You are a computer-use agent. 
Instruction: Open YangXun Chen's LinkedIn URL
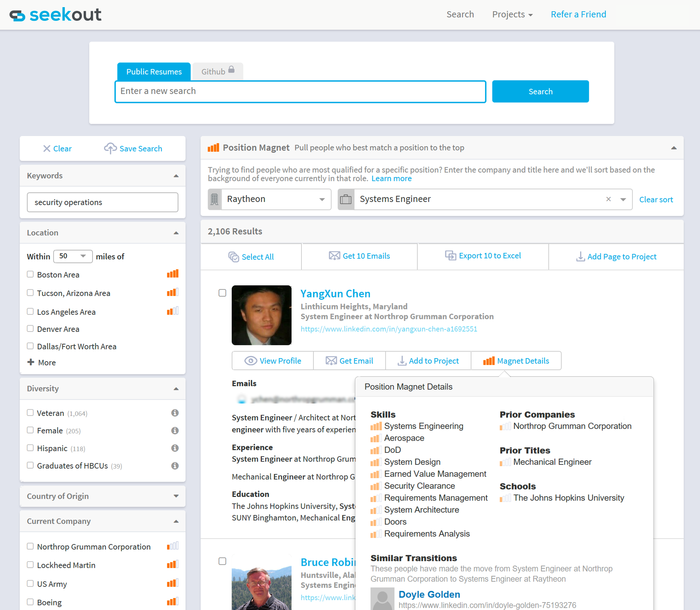389,329
